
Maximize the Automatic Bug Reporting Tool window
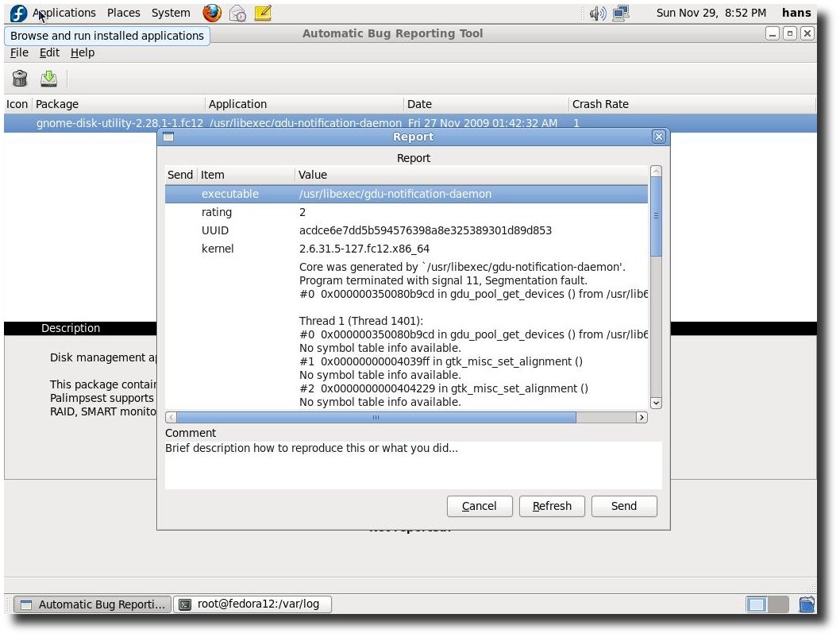coord(790,33)
